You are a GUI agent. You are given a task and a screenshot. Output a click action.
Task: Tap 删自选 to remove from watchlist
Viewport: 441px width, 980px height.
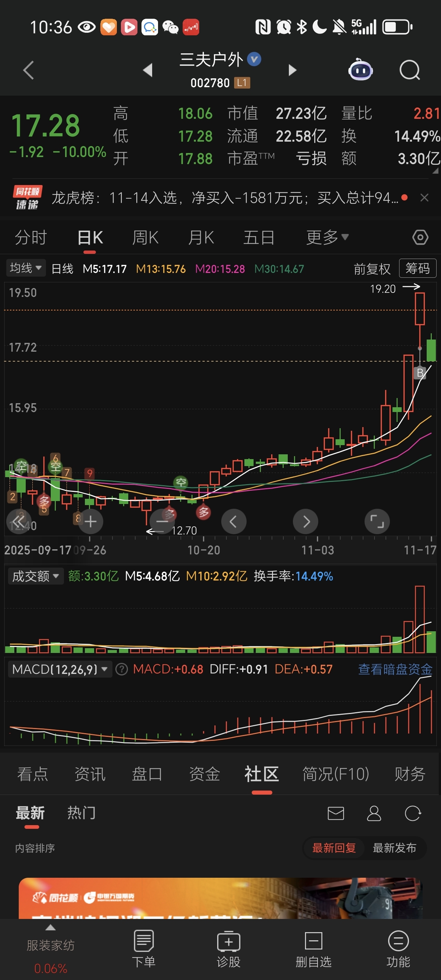(x=313, y=949)
